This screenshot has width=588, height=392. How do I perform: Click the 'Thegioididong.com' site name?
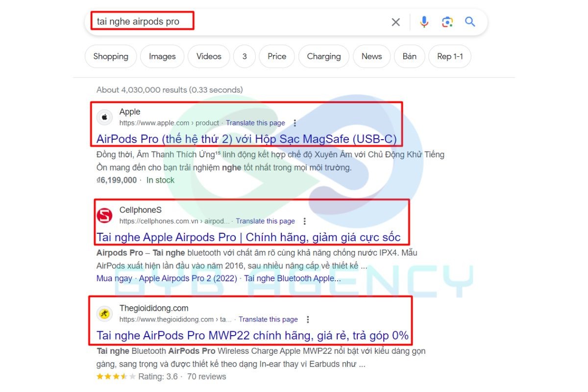click(x=154, y=308)
